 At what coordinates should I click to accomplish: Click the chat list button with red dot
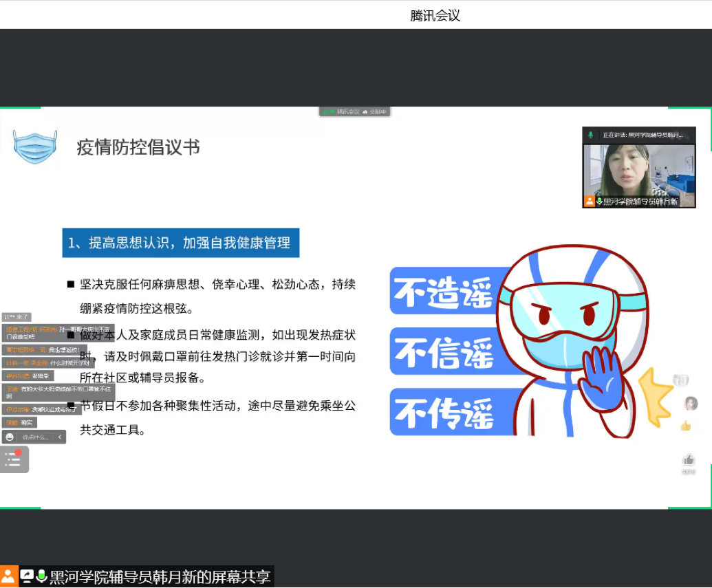[14, 459]
